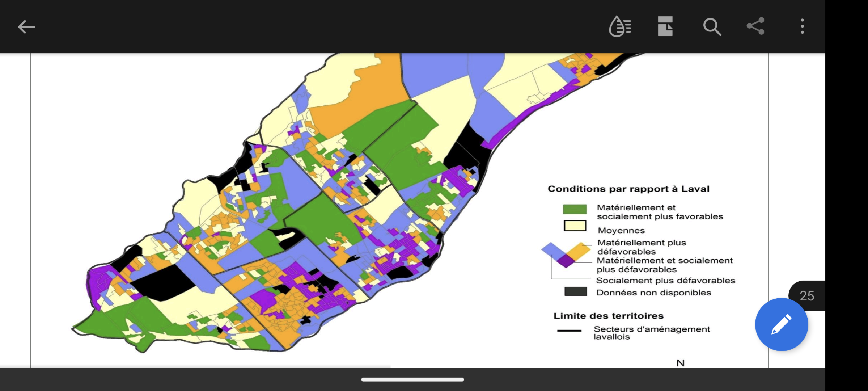The width and height of the screenshot is (868, 391).
Task: Tap 'Limite des territoires' heading text
Action: 608,316
